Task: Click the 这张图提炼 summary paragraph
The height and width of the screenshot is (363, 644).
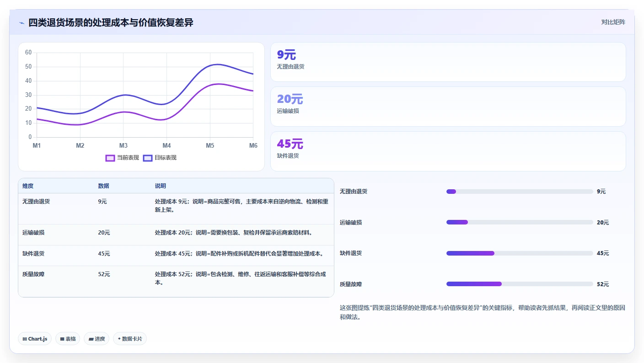Action: tap(483, 312)
